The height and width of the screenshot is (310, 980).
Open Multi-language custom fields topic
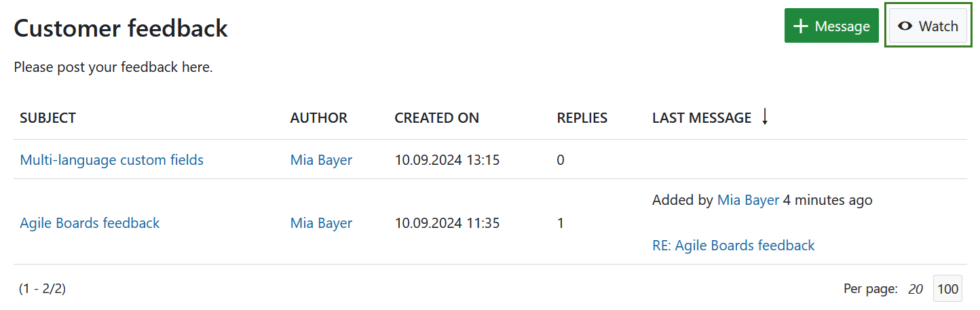point(111,160)
